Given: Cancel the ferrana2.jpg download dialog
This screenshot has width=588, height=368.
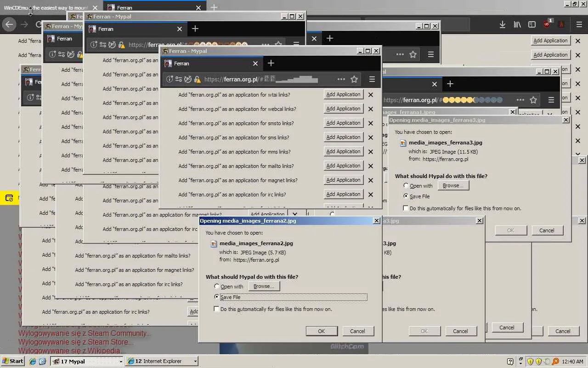Looking at the screenshot, I should (357, 331).
